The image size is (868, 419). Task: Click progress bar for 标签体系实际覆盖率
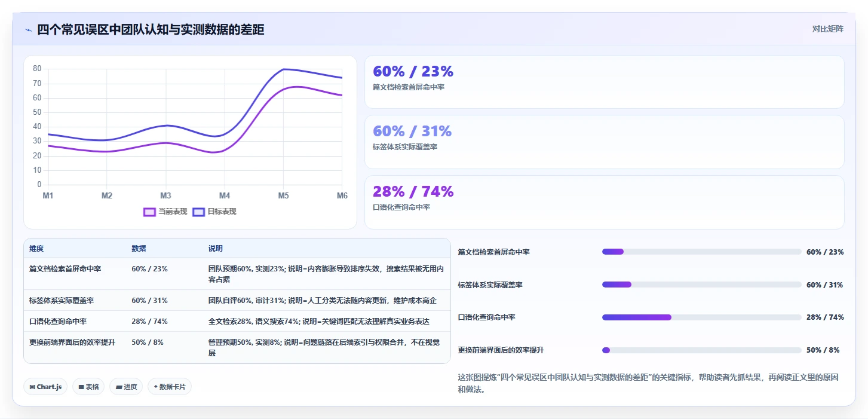point(701,285)
